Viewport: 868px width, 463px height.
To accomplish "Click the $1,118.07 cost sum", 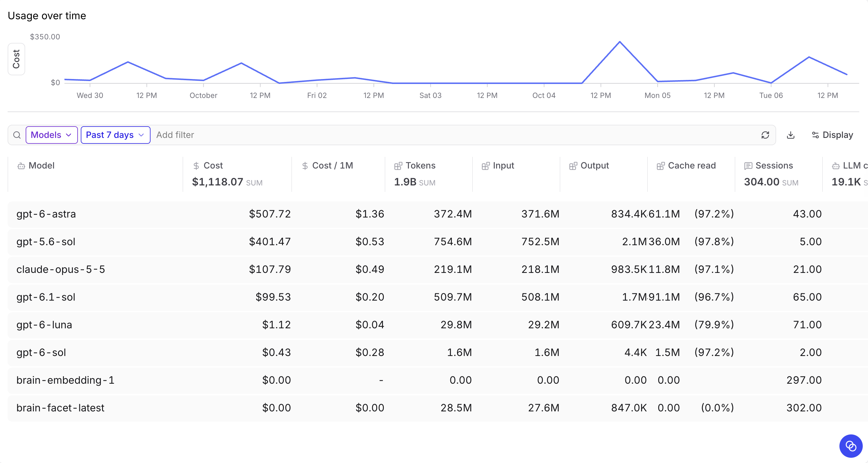I will 217,182.
